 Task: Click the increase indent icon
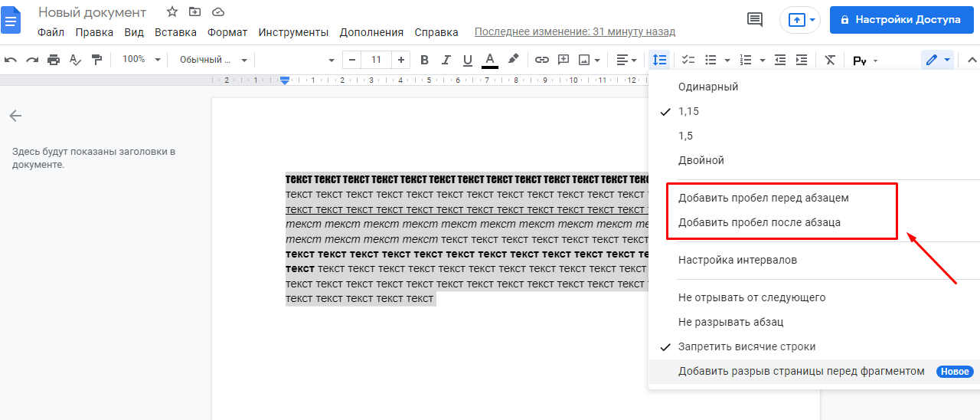802,60
